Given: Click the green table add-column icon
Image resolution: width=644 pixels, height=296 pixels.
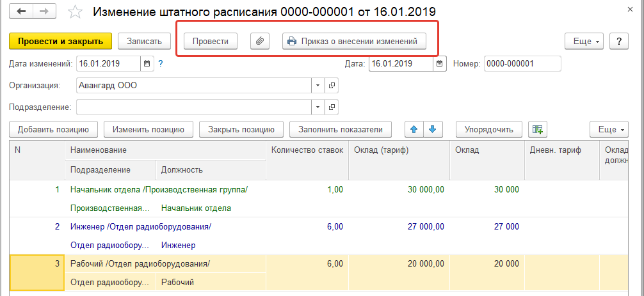Looking at the screenshot, I should tap(537, 129).
